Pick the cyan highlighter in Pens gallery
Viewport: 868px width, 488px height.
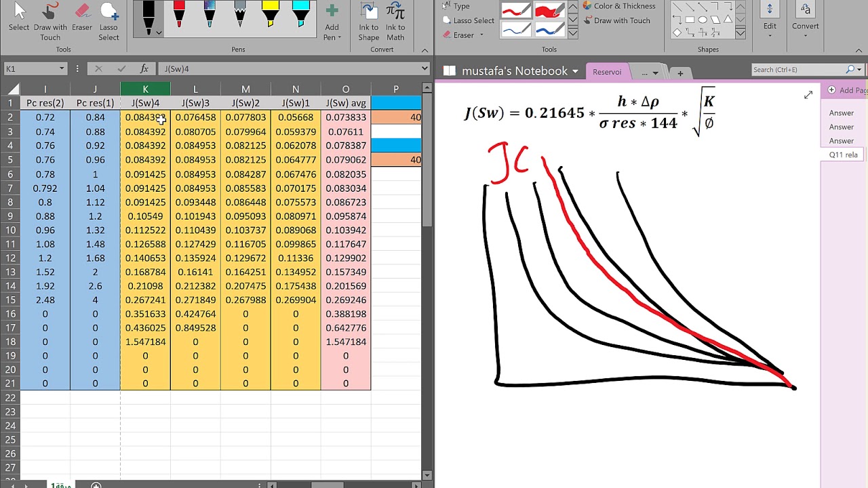[x=301, y=15]
